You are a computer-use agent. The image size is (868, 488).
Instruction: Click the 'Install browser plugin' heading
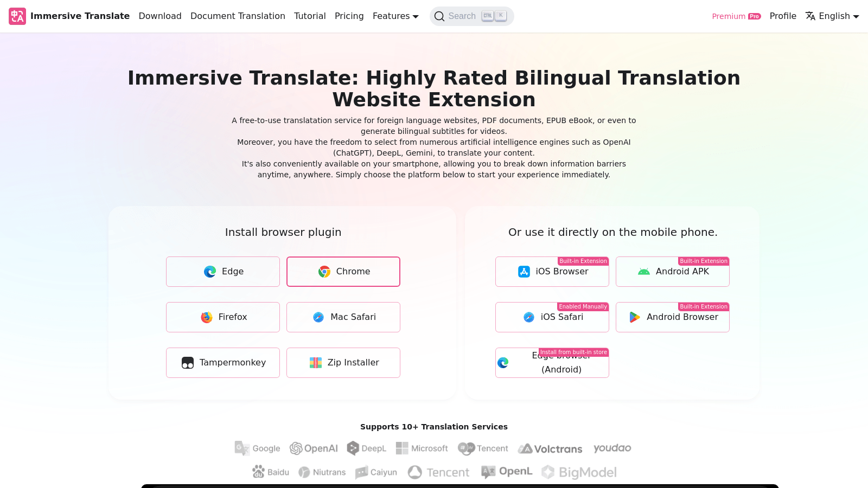[283, 232]
